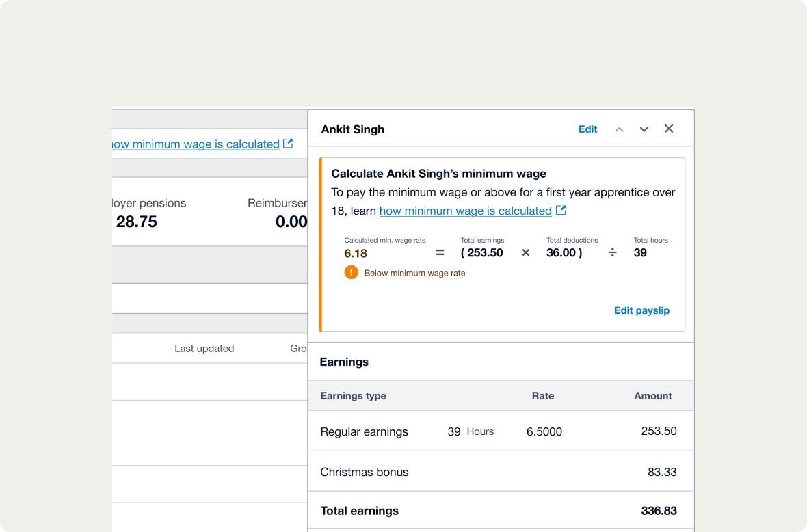This screenshot has height=532, width=807.
Task: Click the Edit link beside Ankit Singh
Action: [587, 129]
